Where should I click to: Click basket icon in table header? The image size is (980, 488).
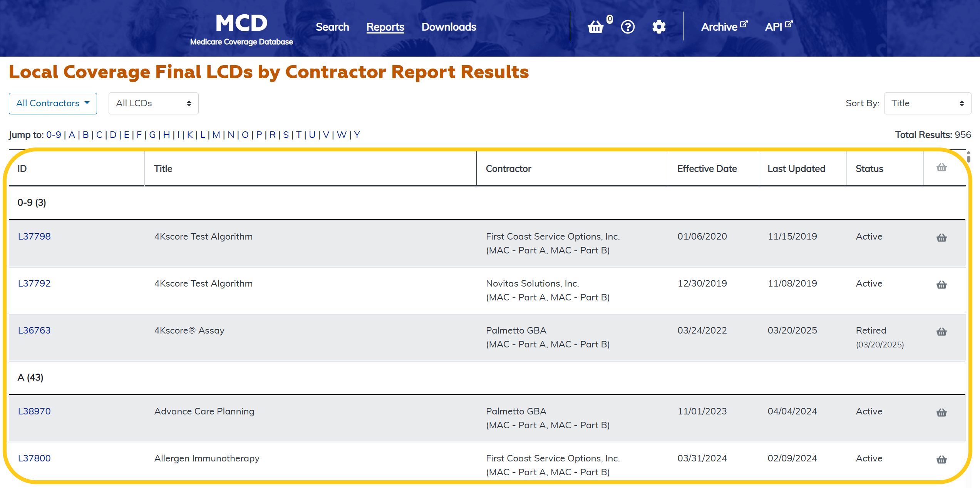pyautogui.click(x=941, y=167)
